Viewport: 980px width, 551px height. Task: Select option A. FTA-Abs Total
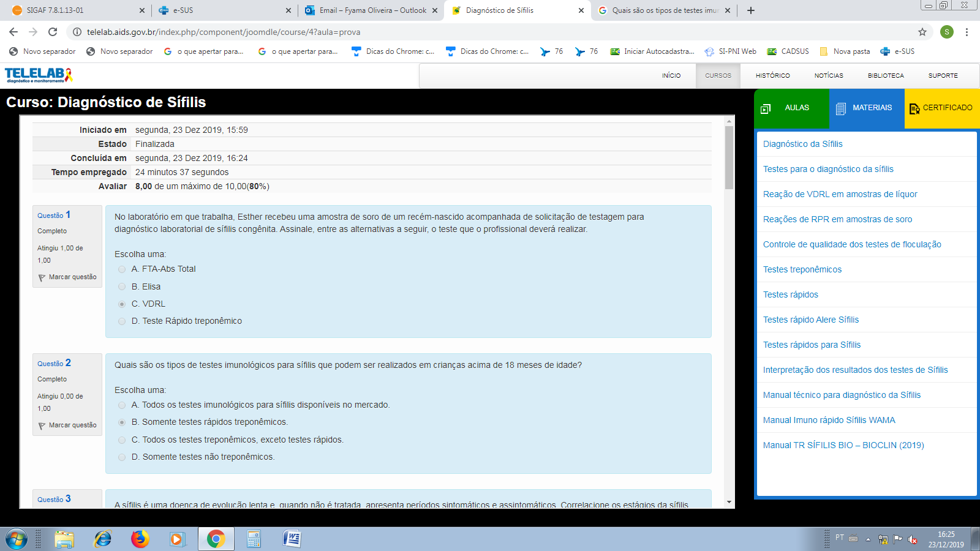coord(122,269)
